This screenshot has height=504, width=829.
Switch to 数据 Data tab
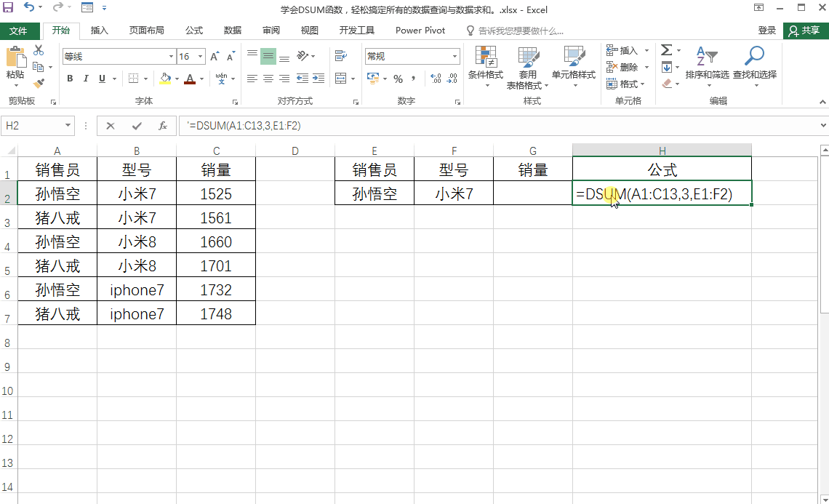[233, 31]
